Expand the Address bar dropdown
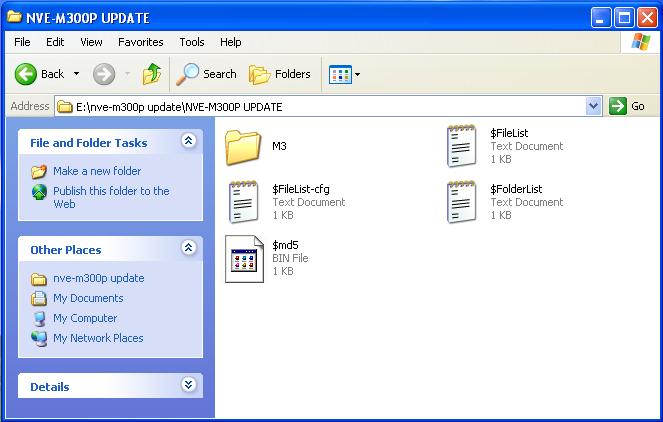This screenshot has width=663, height=422. (593, 106)
